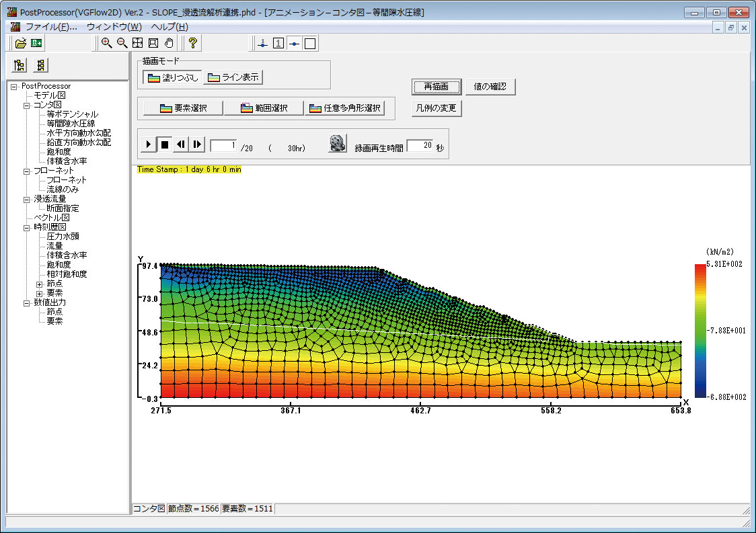The width and height of the screenshot is (756, 533).
Task: Expand the 節点 node under 時刻歴図
Action: tap(39, 284)
